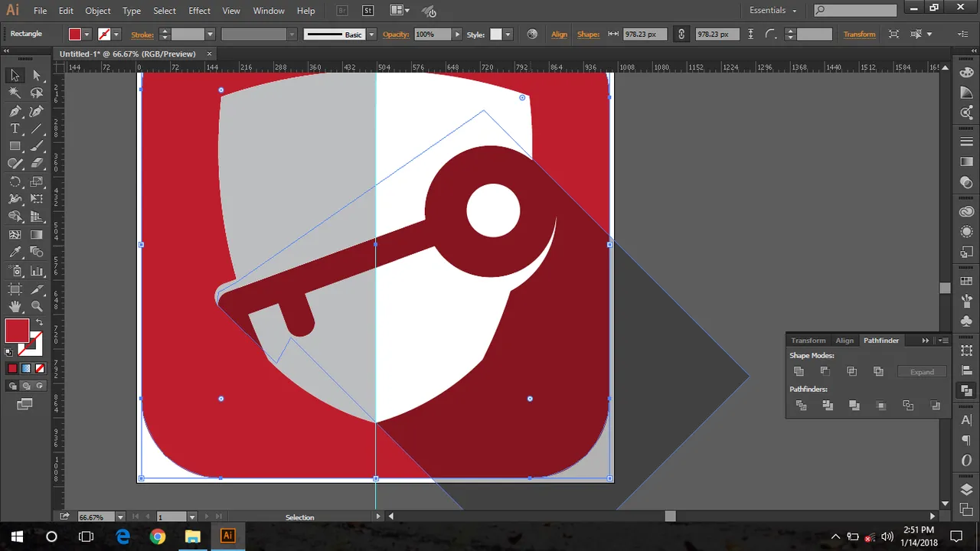Open the Opacity slider arrow
Screen dimensions: 980x551
click(x=457, y=34)
